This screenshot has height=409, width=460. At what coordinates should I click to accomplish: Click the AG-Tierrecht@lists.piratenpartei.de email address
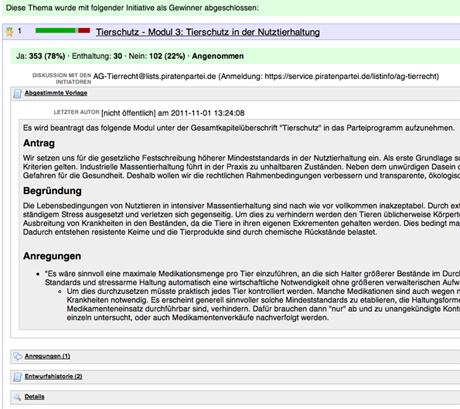pyautogui.click(x=154, y=76)
